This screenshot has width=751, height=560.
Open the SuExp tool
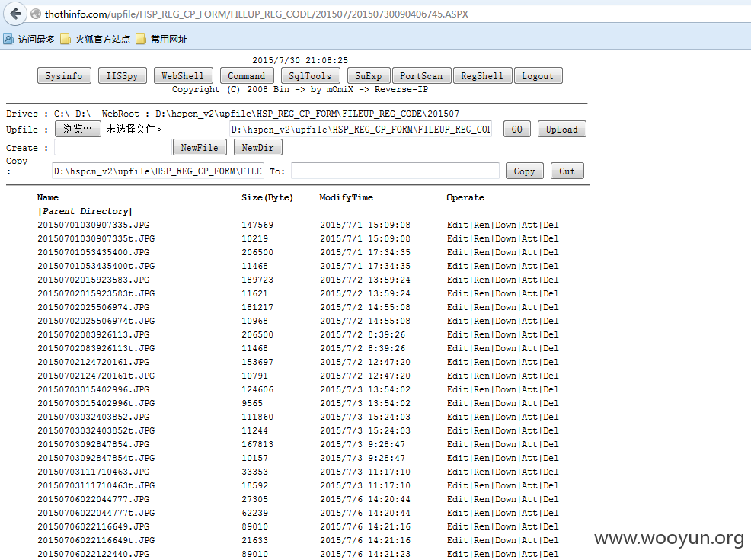coord(369,75)
